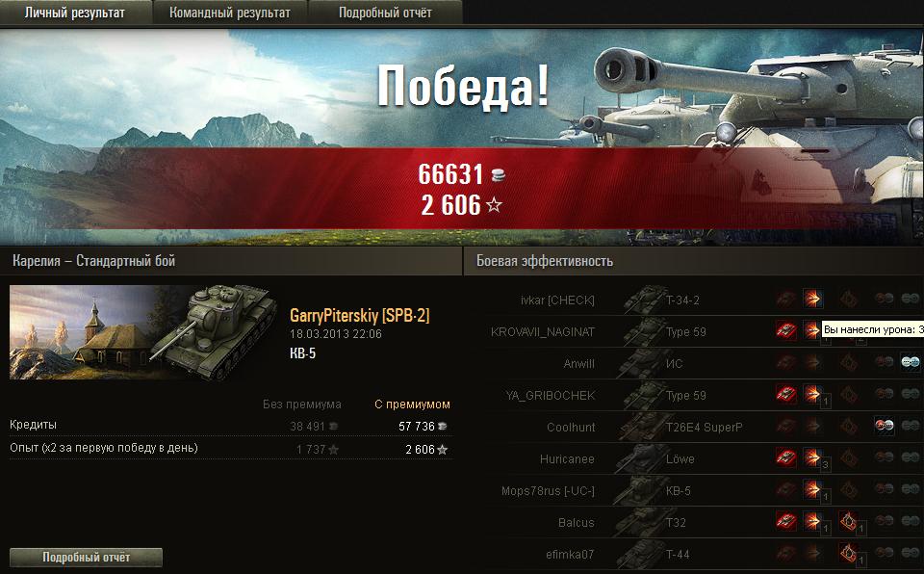Click the destroyed-tank icon for KROVAVII_NAGINAT Type 59
The width and height of the screenshot is (924, 574).
785,329
